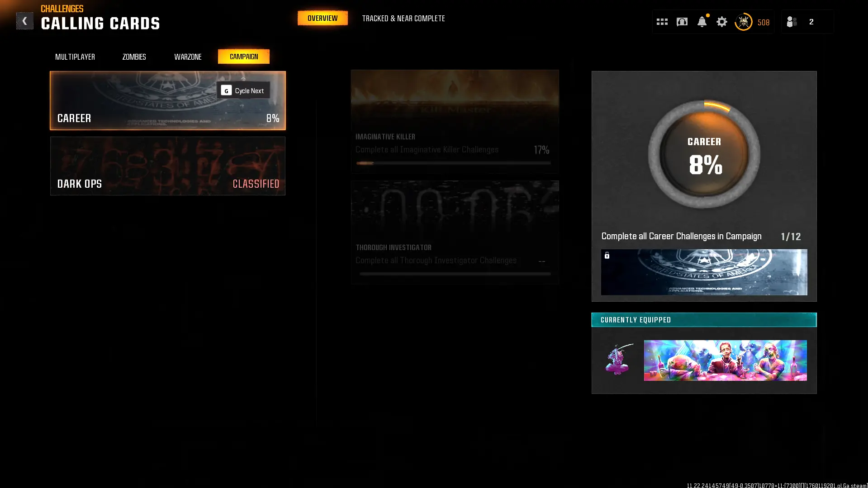Open the settings gear icon
The height and width of the screenshot is (488, 868).
pos(721,22)
